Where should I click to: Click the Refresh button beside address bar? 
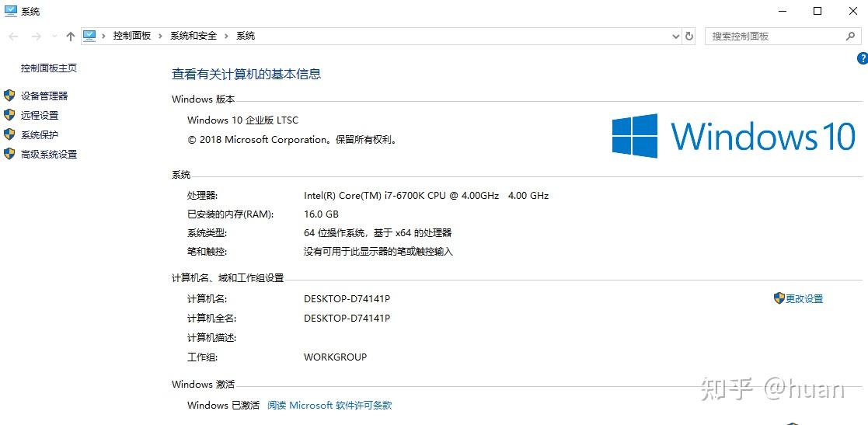(689, 36)
